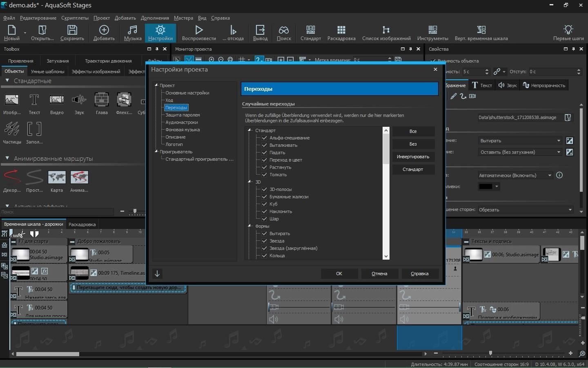Click the Новый (New) toolbar icon
The width and height of the screenshot is (588, 368).
click(x=11, y=33)
